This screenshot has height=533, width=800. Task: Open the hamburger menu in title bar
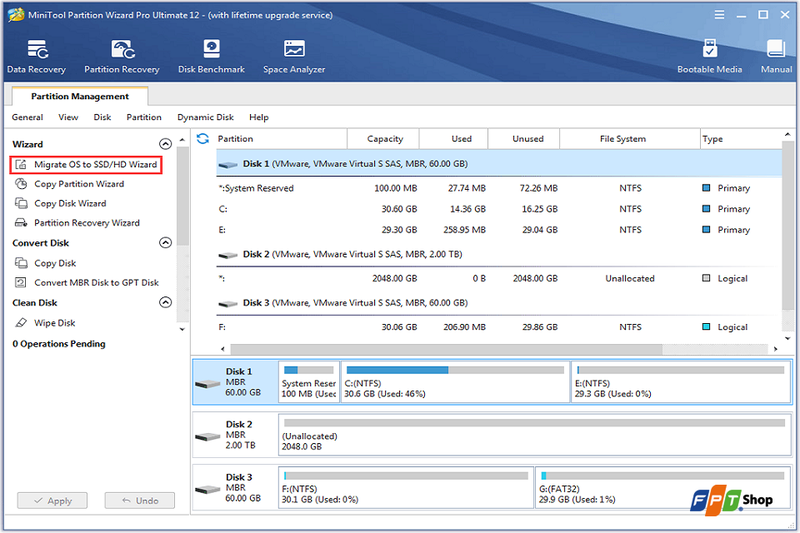click(719, 15)
